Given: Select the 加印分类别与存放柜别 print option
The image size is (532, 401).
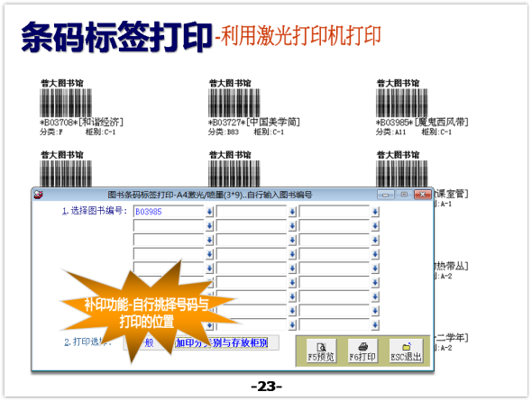Looking at the screenshot, I should (x=222, y=342).
